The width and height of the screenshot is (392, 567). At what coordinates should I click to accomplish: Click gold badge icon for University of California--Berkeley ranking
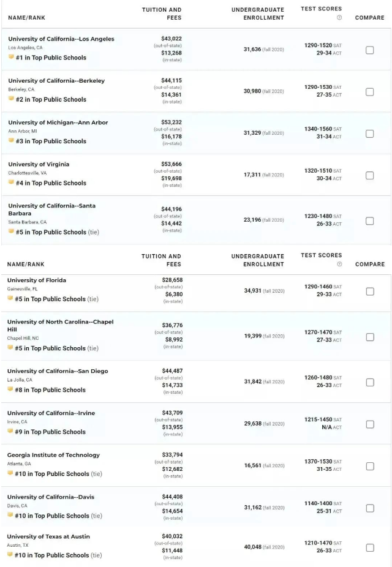click(11, 99)
